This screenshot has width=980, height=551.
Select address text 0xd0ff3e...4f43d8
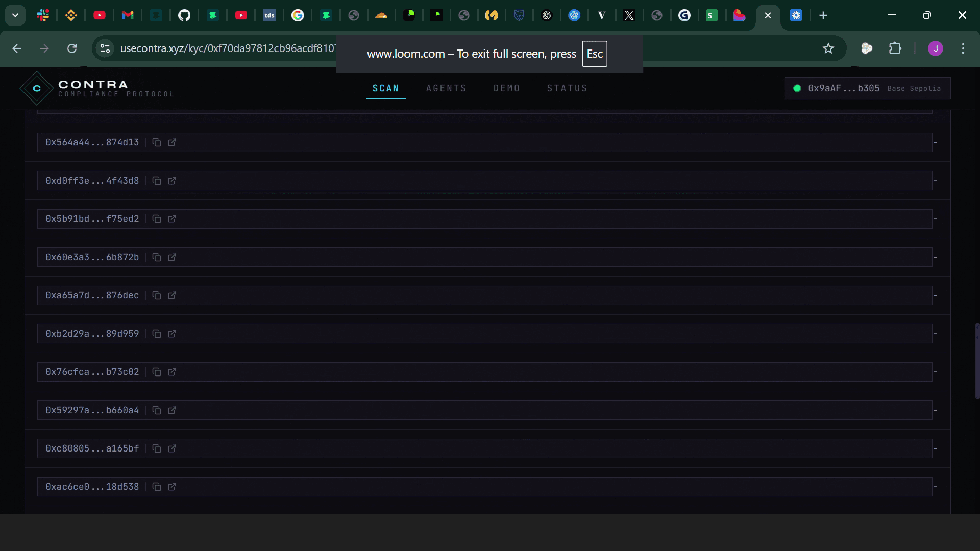coord(92,181)
